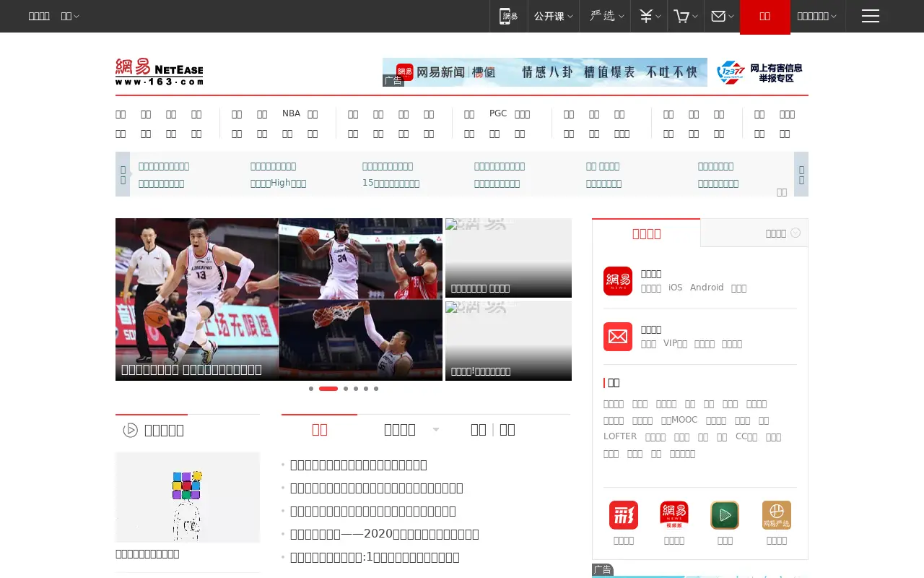Click the yen symbol icon in top bar

646,16
